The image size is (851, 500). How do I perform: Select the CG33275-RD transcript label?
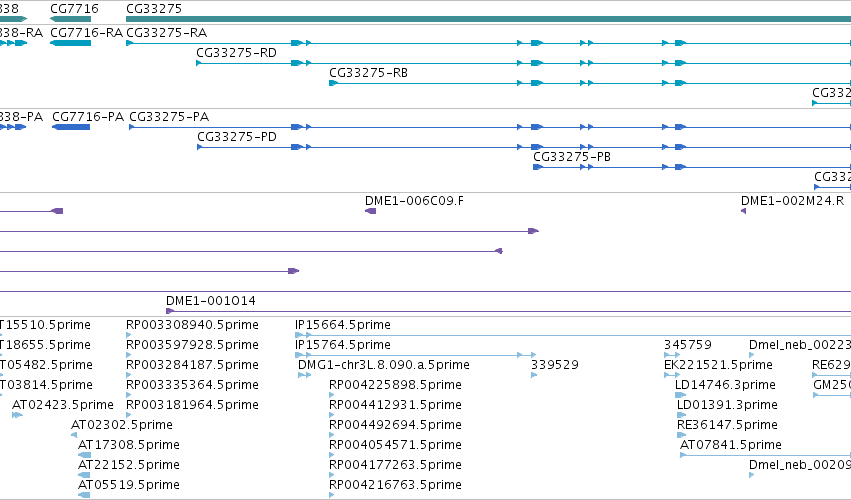[x=236, y=53]
